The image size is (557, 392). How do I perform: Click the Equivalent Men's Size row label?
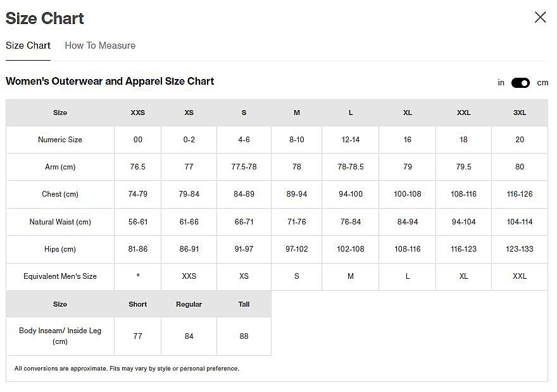pyautogui.click(x=60, y=276)
